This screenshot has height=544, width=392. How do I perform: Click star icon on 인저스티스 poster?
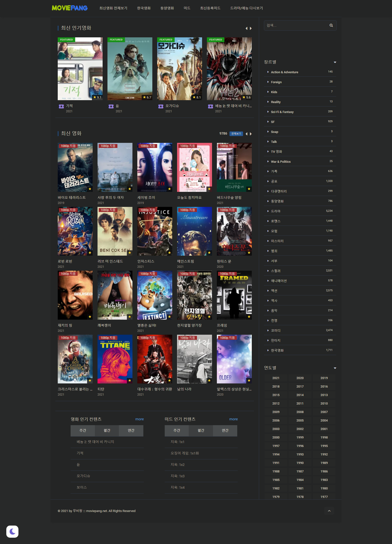coord(170,253)
